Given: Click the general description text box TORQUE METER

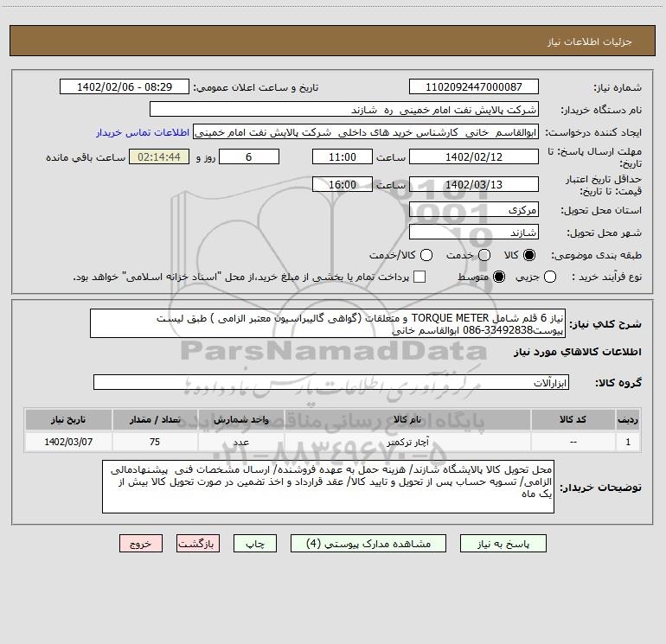Looking at the screenshot, I should click(x=328, y=323).
